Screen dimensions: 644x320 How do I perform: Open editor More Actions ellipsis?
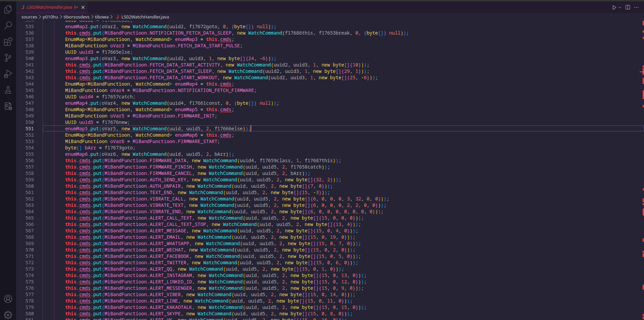[x=636, y=7]
